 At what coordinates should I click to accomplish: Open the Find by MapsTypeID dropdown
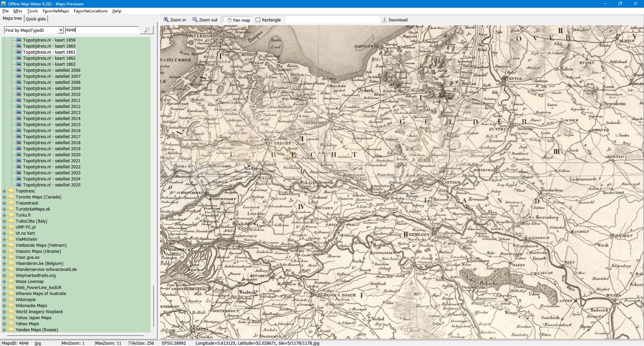(61, 30)
